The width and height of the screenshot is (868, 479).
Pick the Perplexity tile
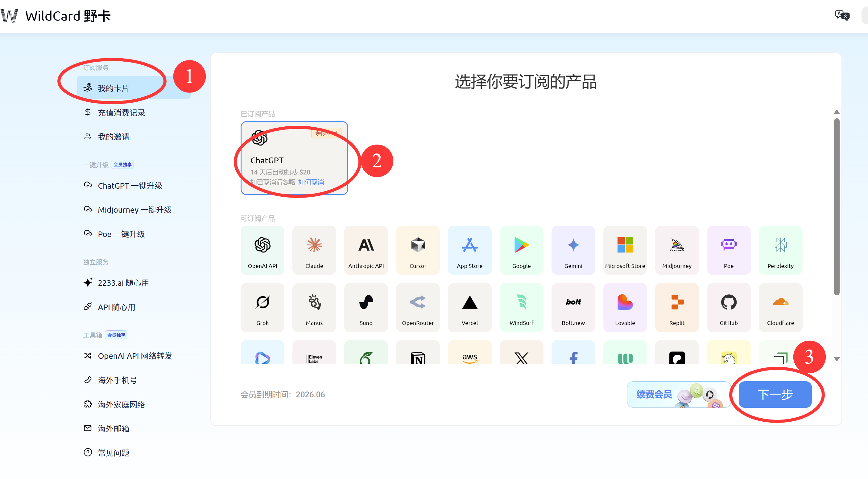(x=780, y=250)
